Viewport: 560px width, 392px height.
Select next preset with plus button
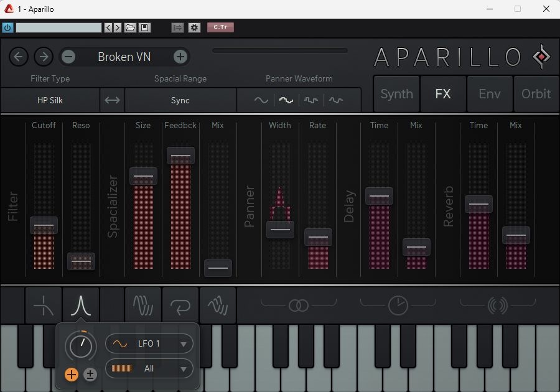[x=180, y=57]
